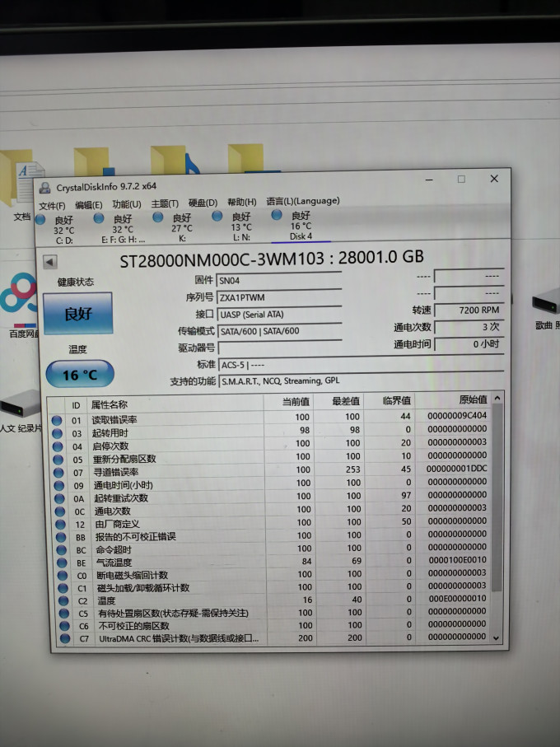Image resolution: width=560 pixels, height=747 pixels.
Task: Select the E: F: G: H: disk icon
Action: 99,218
